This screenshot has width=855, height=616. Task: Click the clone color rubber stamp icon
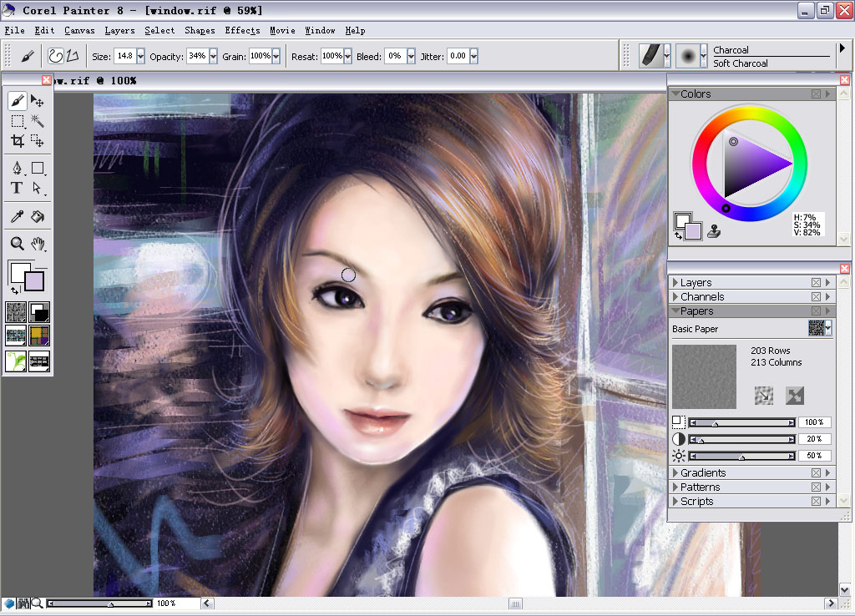tap(714, 231)
